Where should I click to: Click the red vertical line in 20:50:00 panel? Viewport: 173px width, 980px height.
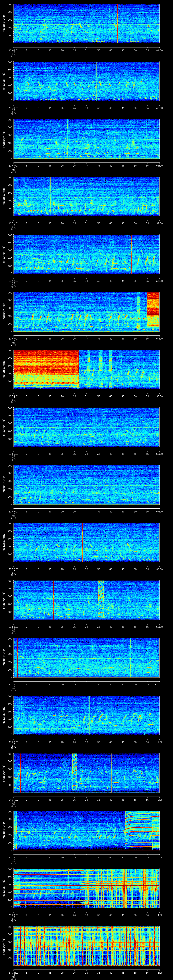67,139
